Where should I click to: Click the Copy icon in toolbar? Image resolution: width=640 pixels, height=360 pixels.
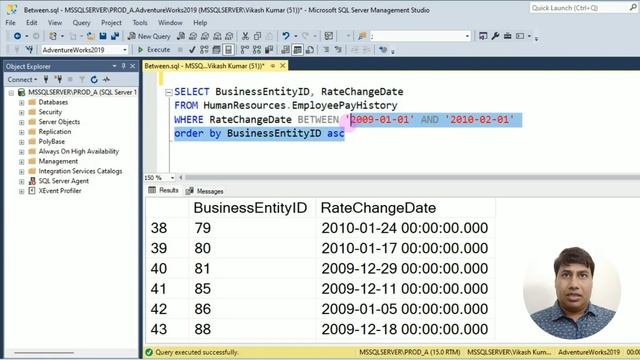(x=257, y=36)
